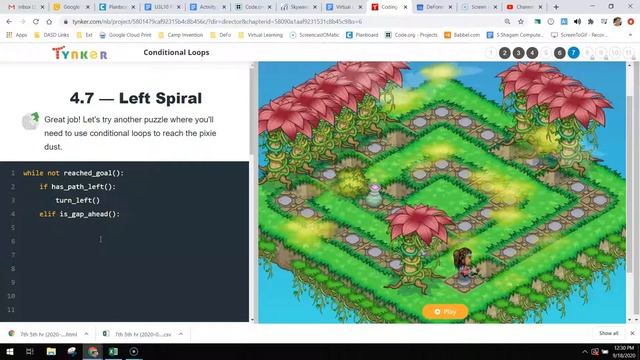Open the Windows Start menu
This screenshot has width=640, height=360.
coord(9,351)
